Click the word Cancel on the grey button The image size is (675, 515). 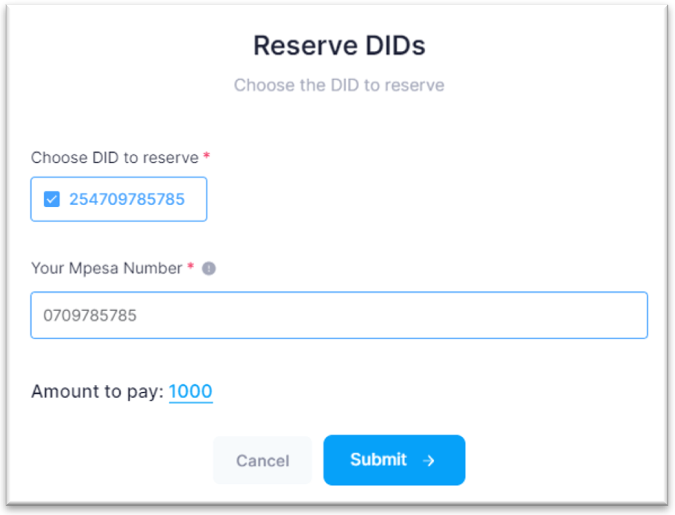tap(263, 461)
